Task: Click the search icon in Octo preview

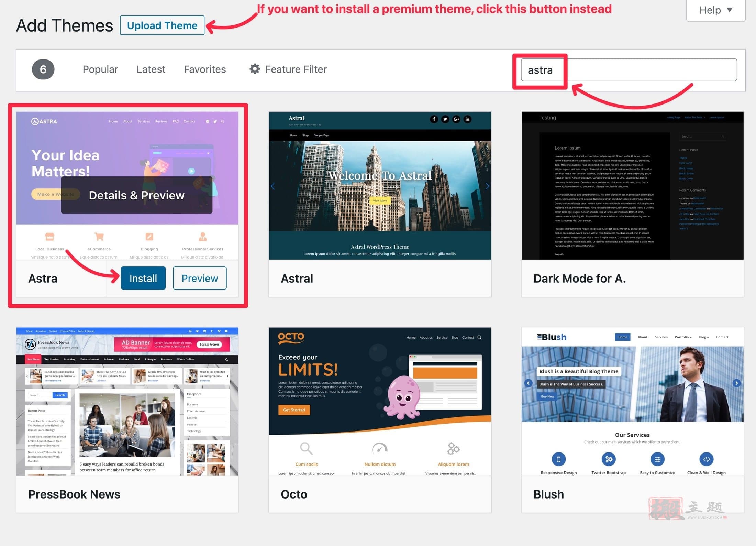Action: 480,338
